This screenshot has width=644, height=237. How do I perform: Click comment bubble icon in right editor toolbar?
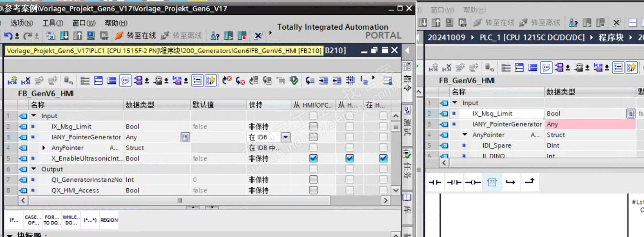coord(546,68)
